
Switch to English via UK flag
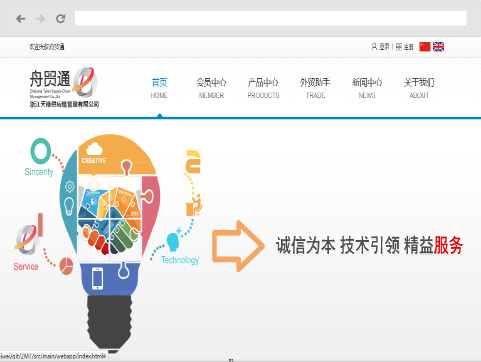click(438, 47)
